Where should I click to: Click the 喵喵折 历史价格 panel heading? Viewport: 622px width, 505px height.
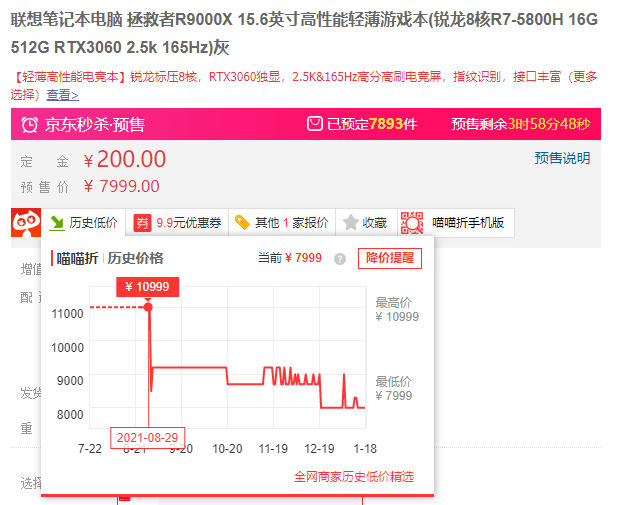[x=110, y=258]
